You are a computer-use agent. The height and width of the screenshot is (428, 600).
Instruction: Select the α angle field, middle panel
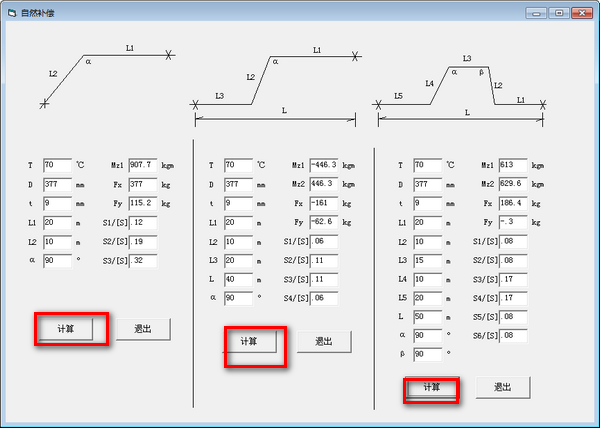238,298
